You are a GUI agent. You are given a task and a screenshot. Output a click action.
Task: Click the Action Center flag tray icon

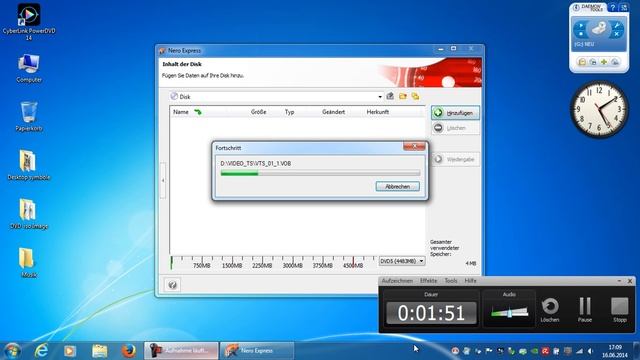point(489,351)
